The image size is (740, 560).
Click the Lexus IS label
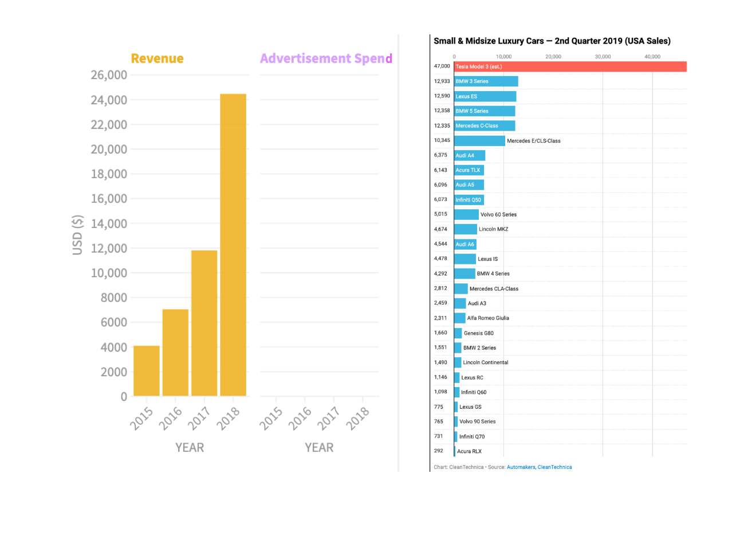point(487,259)
